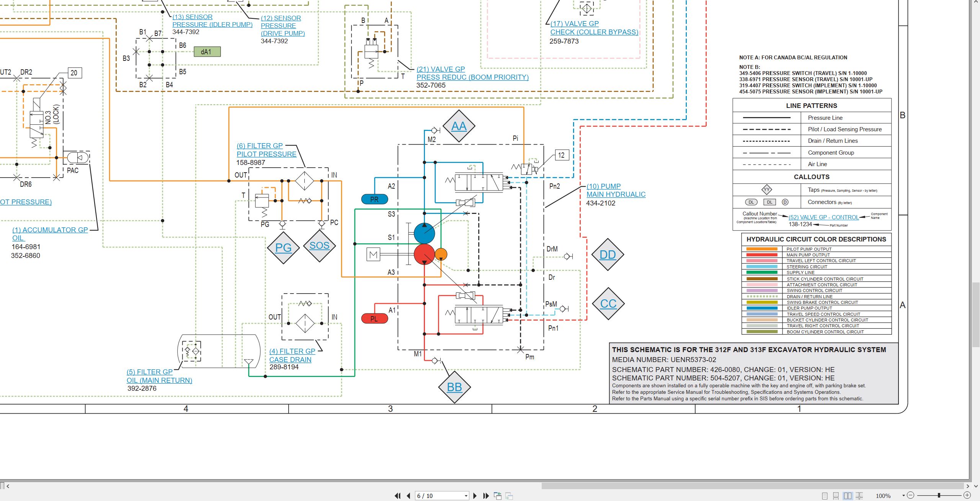
Task: Jump to the last page
Action: 486,496
